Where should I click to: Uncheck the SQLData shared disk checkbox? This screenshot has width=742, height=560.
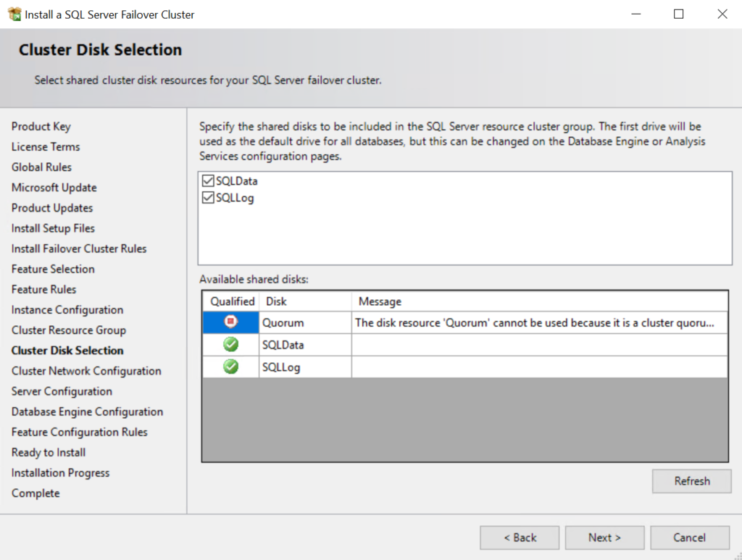pyautogui.click(x=208, y=180)
